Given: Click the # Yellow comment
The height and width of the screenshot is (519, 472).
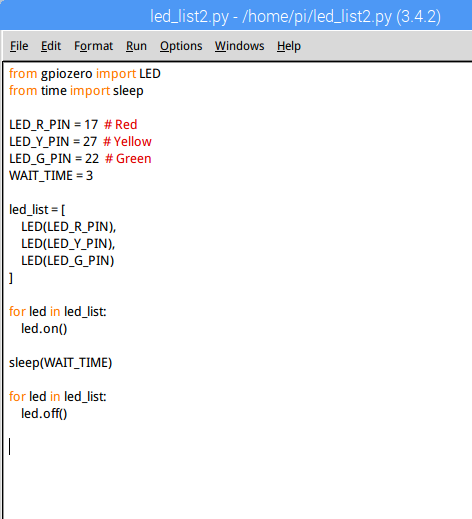Looking at the screenshot, I should [127, 142].
